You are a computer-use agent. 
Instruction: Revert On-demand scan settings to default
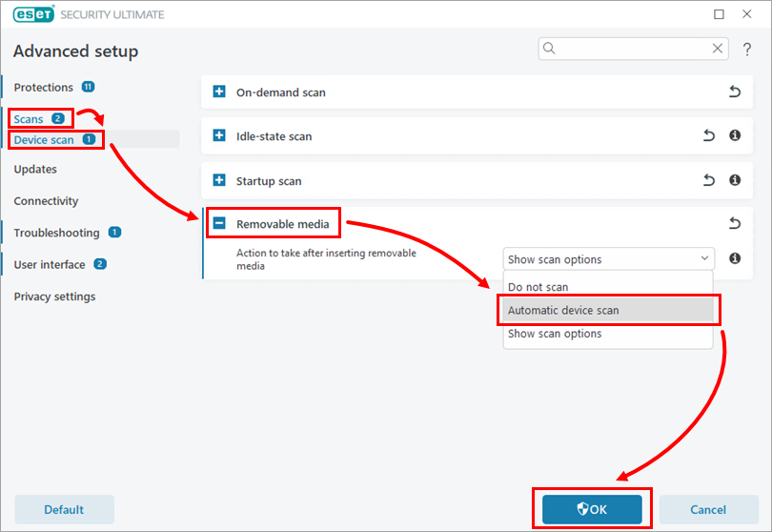[734, 92]
